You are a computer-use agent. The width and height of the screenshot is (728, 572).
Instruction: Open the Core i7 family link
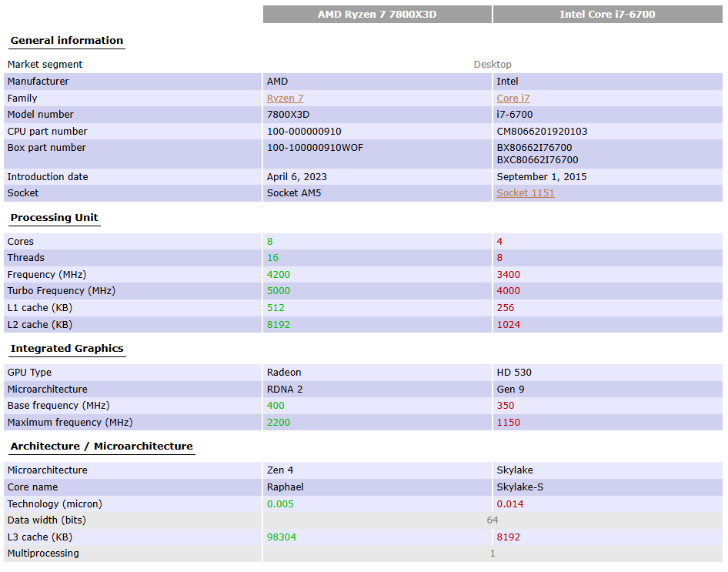[513, 99]
